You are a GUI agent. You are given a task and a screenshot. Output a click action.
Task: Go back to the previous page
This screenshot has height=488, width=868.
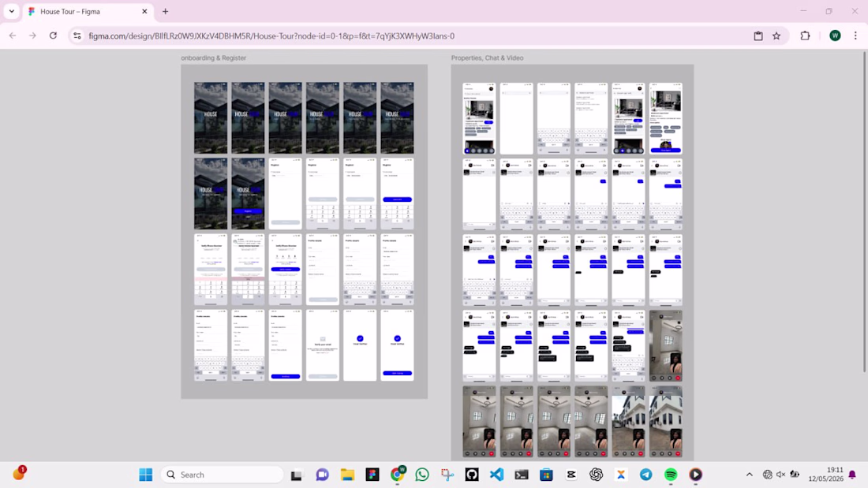[x=13, y=36]
